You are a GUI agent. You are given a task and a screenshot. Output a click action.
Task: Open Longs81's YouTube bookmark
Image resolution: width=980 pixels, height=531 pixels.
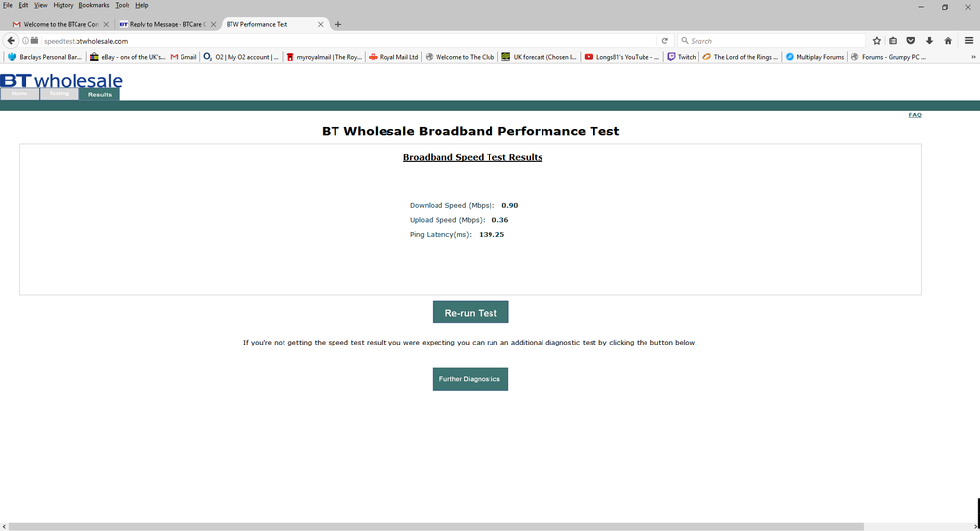click(622, 57)
